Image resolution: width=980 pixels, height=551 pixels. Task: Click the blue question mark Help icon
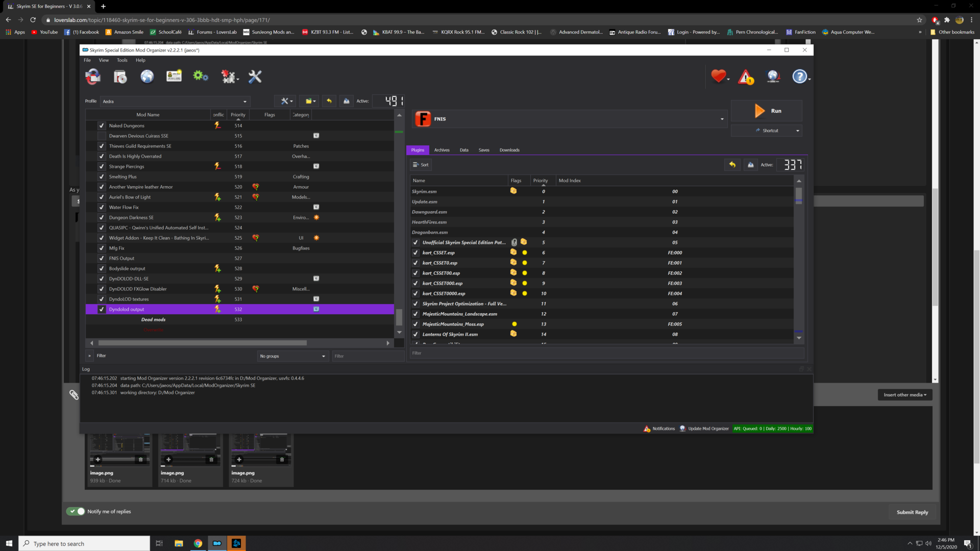click(x=800, y=77)
